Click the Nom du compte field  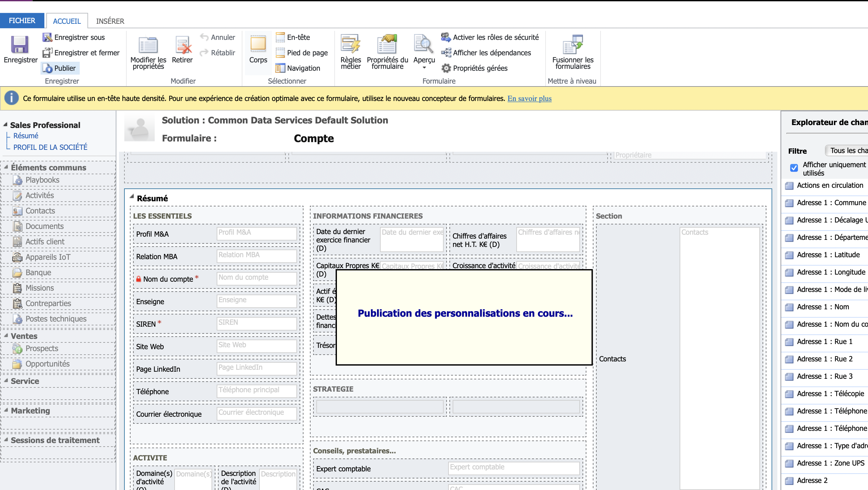[x=257, y=279]
